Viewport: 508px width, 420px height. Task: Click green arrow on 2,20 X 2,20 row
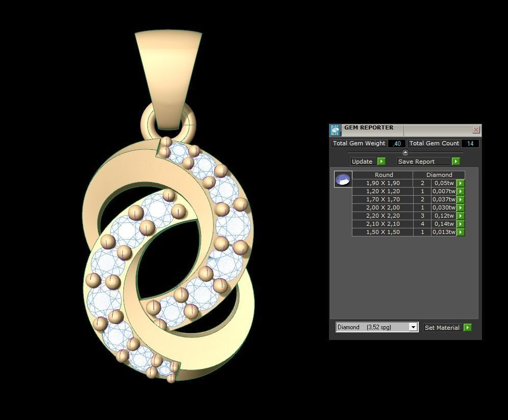461,216
